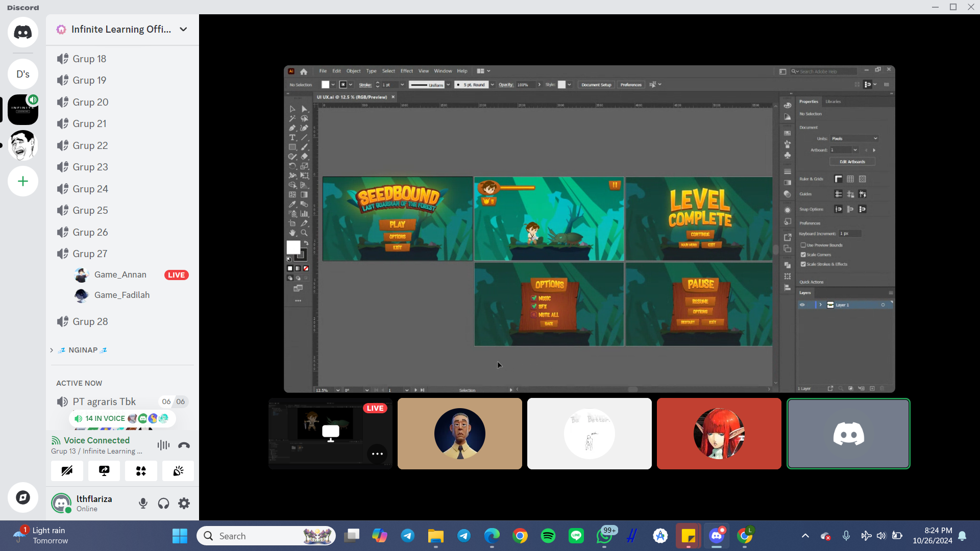Open more options on the live stream tile
The width and height of the screenshot is (980, 551).
377,454
